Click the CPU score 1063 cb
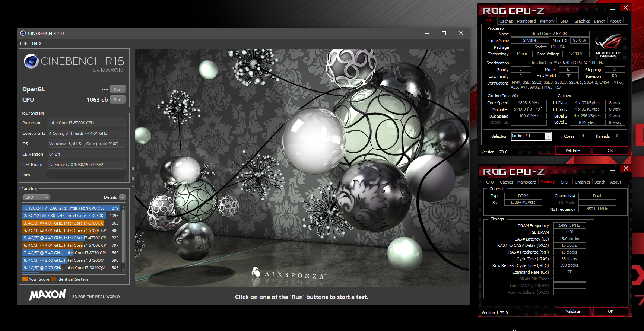Image resolution: width=644 pixels, height=331 pixels. [x=97, y=100]
